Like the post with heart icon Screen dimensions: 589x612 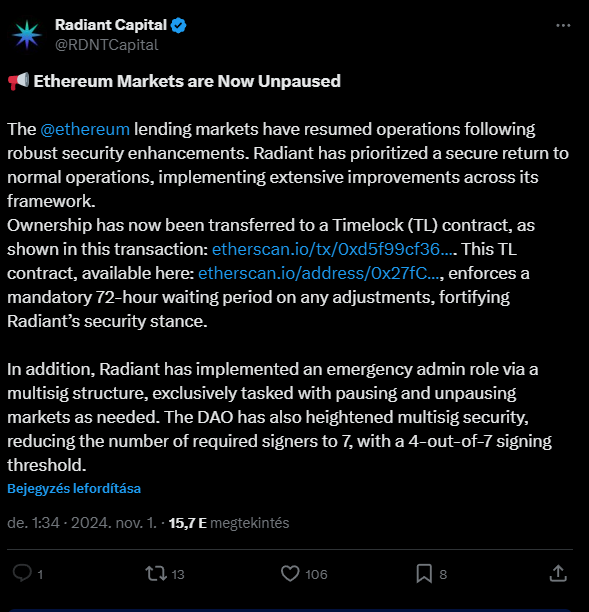290,574
